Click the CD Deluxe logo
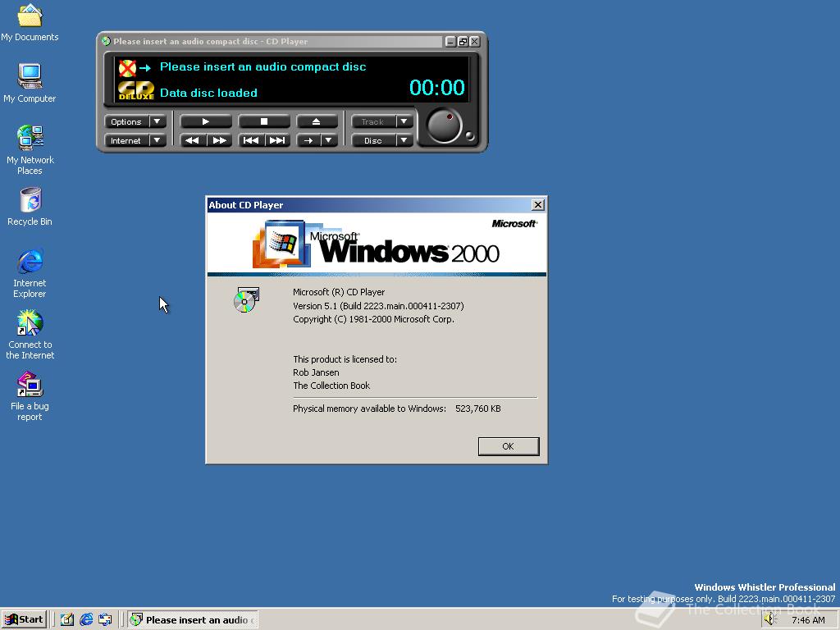The image size is (840, 630). point(136,90)
